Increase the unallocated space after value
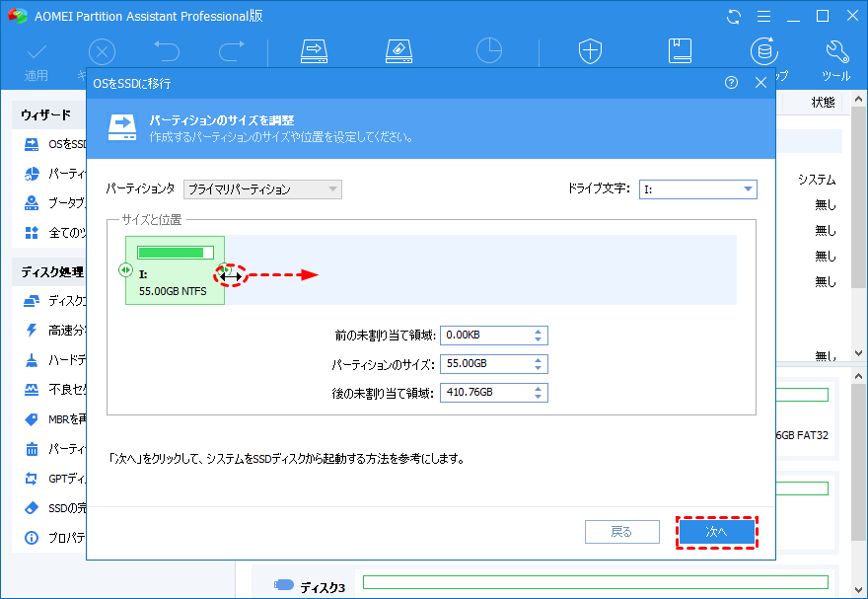Screen dimensions: 868x599 click(x=539, y=389)
